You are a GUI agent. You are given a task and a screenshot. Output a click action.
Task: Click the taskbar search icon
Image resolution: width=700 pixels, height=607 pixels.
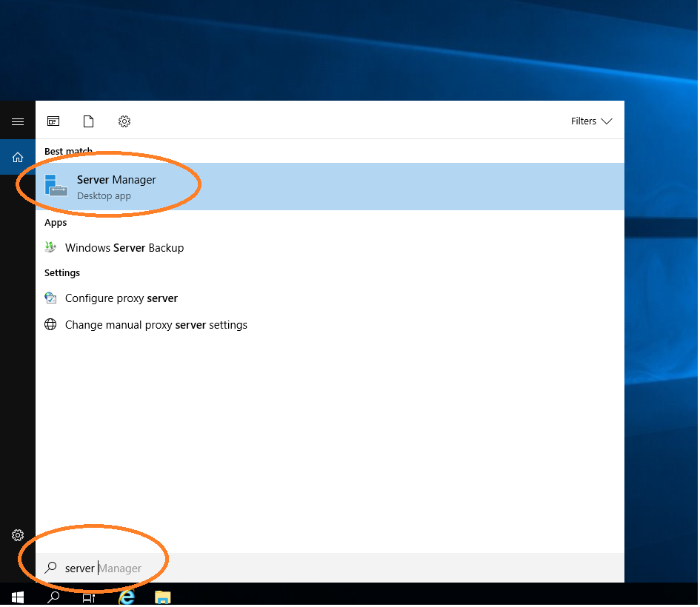click(x=53, y=597)
